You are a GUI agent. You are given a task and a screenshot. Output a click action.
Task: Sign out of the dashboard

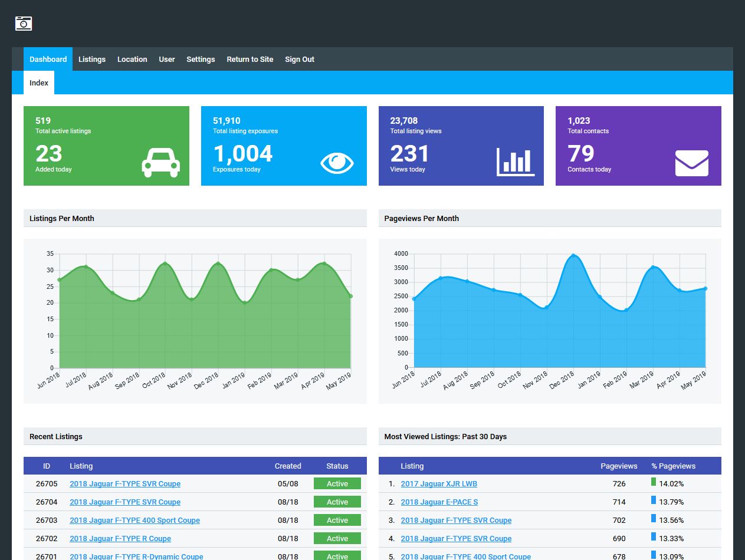coord(300,60)
